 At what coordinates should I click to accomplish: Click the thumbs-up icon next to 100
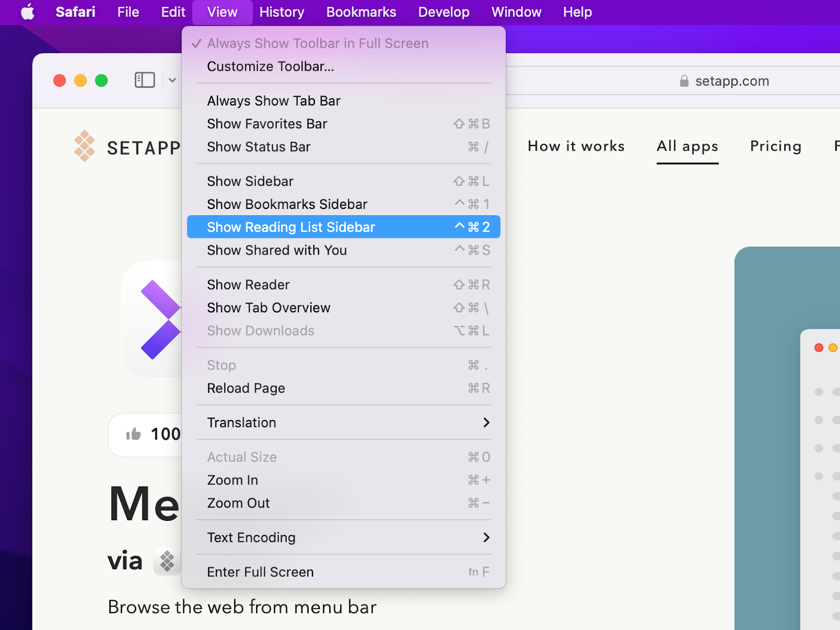click(134, 434)
